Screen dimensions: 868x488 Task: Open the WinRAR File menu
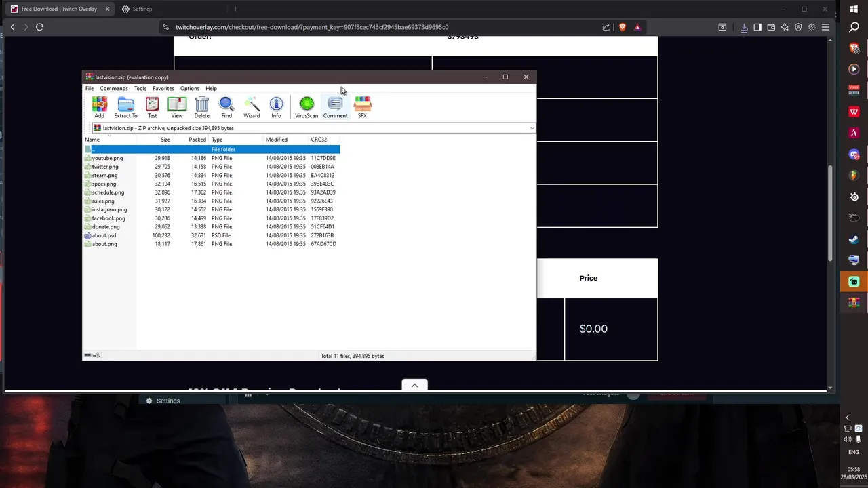tap(90, 89)
